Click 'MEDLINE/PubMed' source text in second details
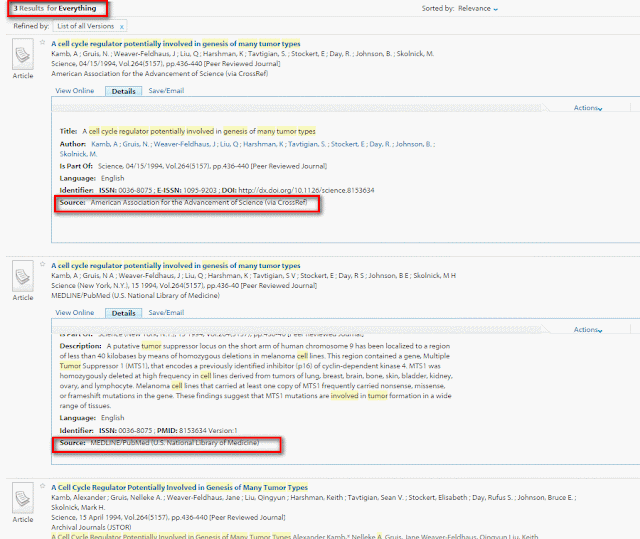 coord(175,443)
